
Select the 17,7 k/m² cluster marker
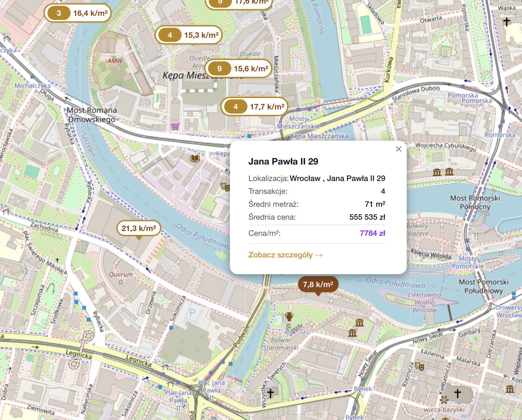254,107
